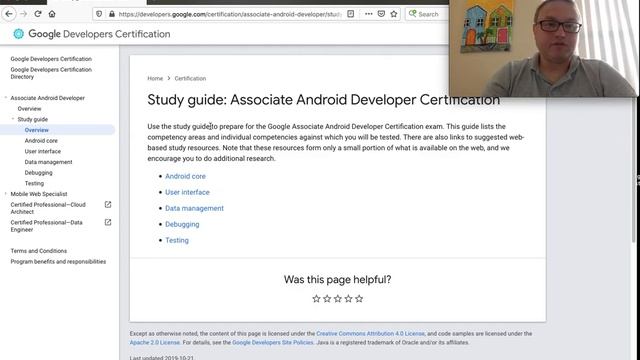Expand the Mobile Web Specialist section
Screen dimensions: 640x360
6,194
